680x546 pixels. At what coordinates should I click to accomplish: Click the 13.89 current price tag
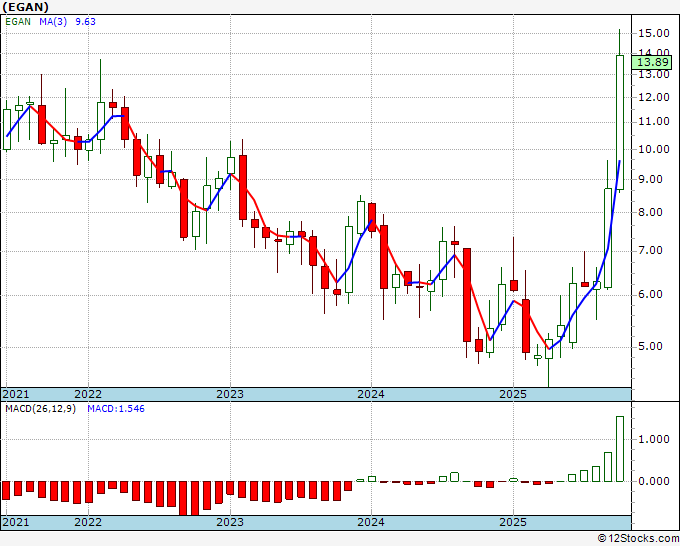(652, 62)
